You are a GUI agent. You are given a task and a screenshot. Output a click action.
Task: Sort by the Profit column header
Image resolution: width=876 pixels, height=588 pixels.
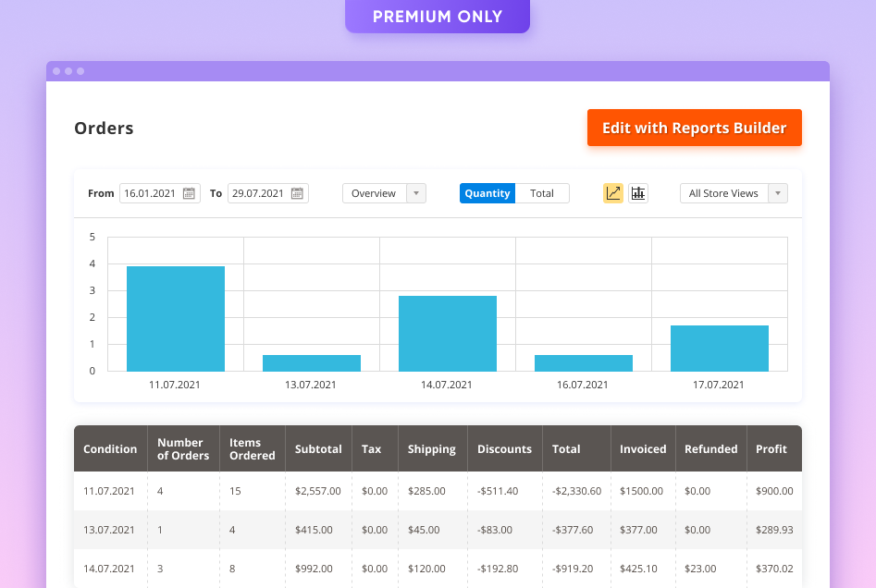pyautogui.click(x=771, y=448)
